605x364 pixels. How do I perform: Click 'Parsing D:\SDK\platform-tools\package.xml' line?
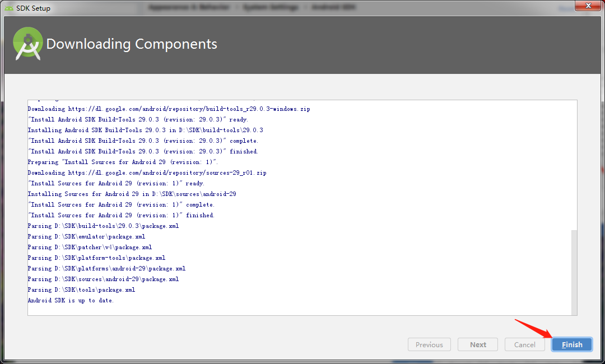[x=96, y=258]
